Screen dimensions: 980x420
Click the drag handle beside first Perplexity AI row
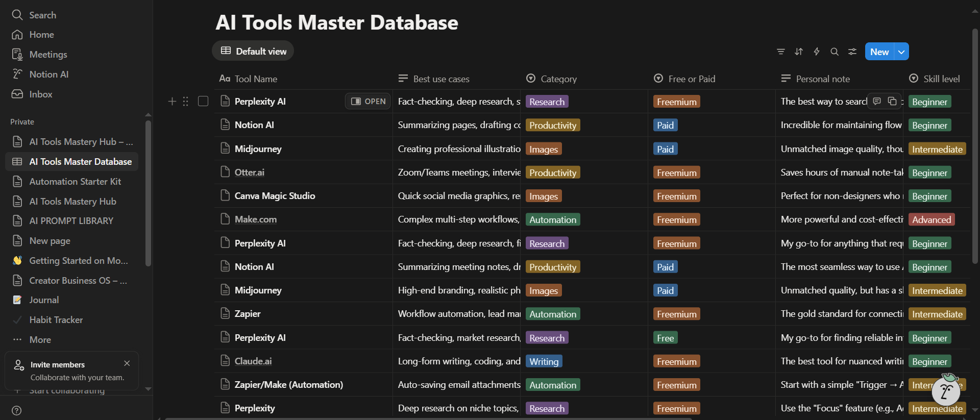pos(186,102)
